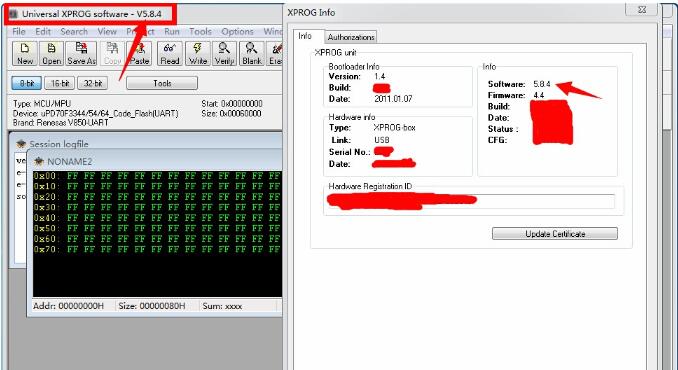Screen dimensions: 678x370
Task: Click the Universal XPROG title bar app icon
Action: click(x=13, y=14)
